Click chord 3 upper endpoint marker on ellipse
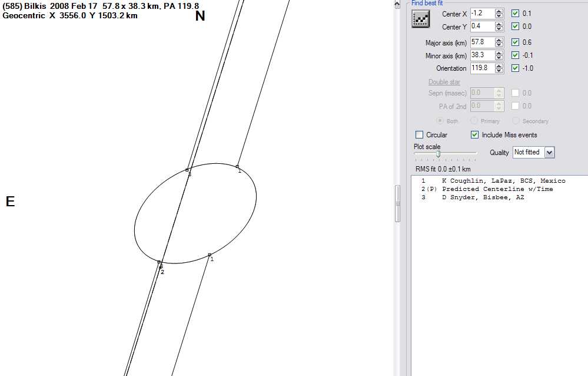Screen dimensions: 588x376 tap(187, 170)
